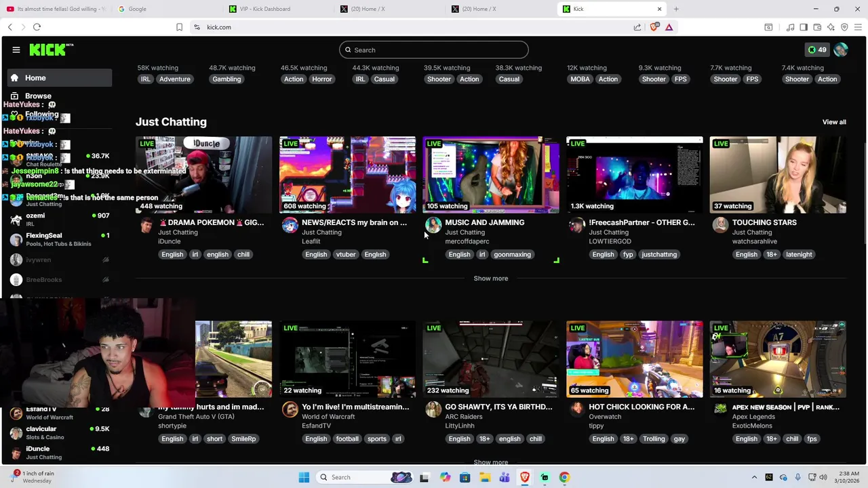Toggle the browser sidebar panel icon
The width and height of the screenshot is (868, 488).
click(x=804, y=27)
